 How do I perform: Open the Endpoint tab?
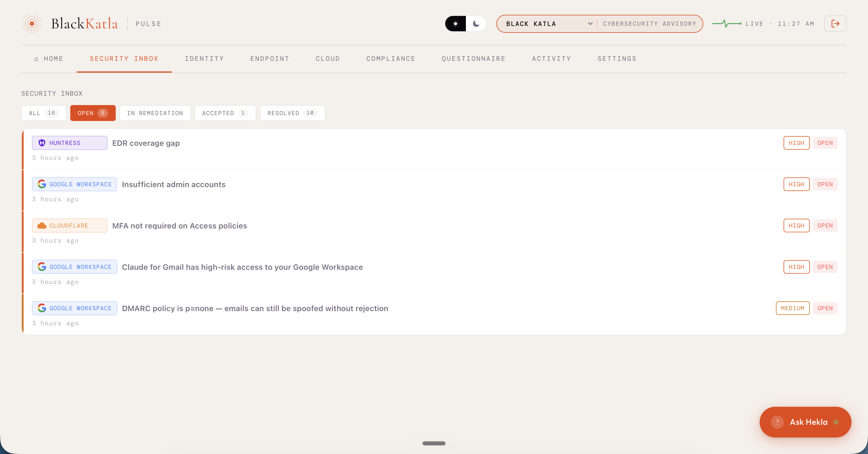click(x=270, y=59)
